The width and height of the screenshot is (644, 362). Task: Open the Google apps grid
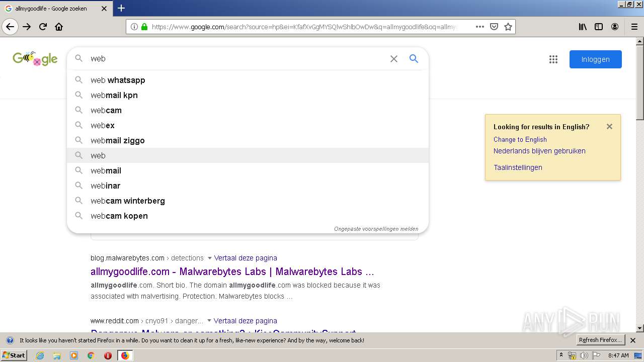(553, 59)
